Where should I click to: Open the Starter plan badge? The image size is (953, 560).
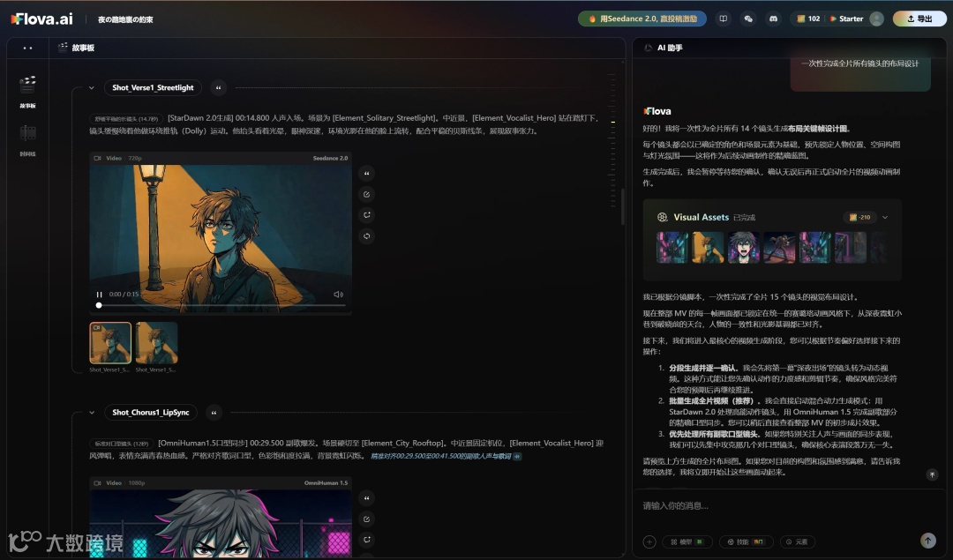pos(846,19)
